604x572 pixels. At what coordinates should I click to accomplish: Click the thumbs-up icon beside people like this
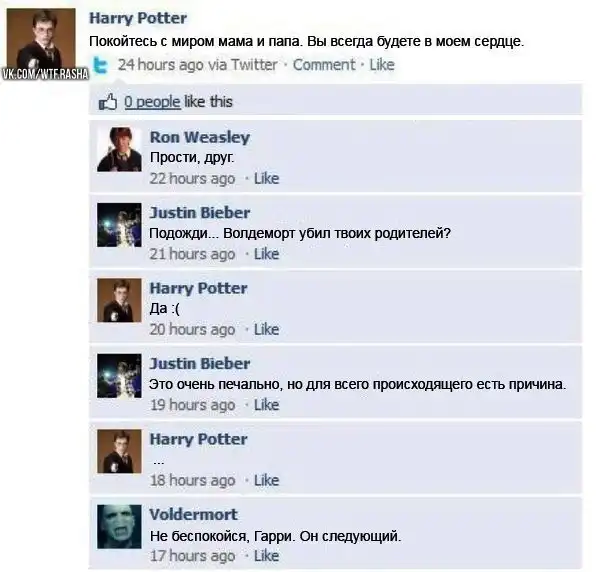108,102
